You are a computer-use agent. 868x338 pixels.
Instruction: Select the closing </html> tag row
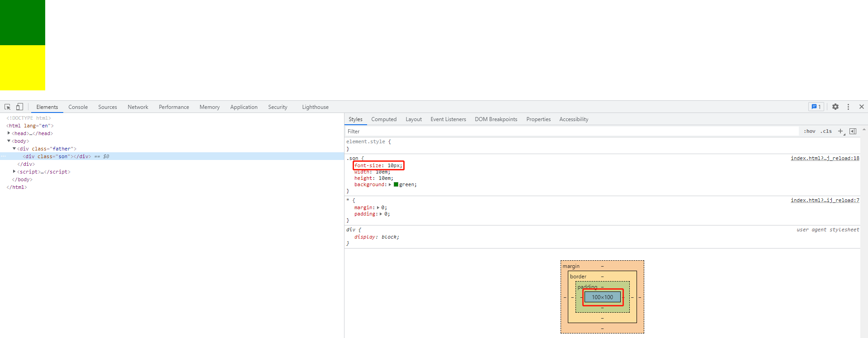[17, 187]
